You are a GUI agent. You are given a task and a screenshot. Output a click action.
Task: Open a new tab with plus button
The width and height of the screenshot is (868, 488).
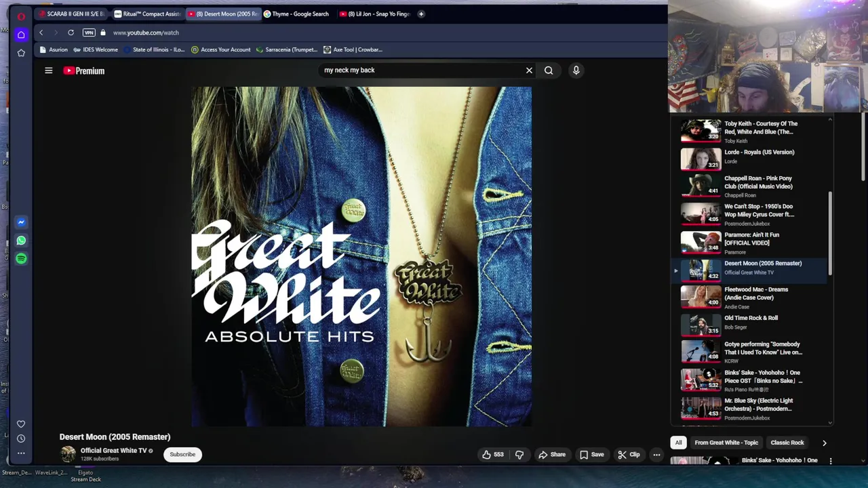421,14
